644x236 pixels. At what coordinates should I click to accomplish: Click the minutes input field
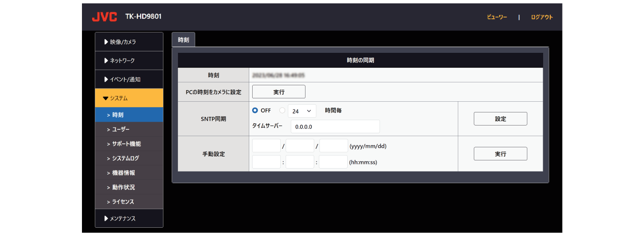coord(300,162)
